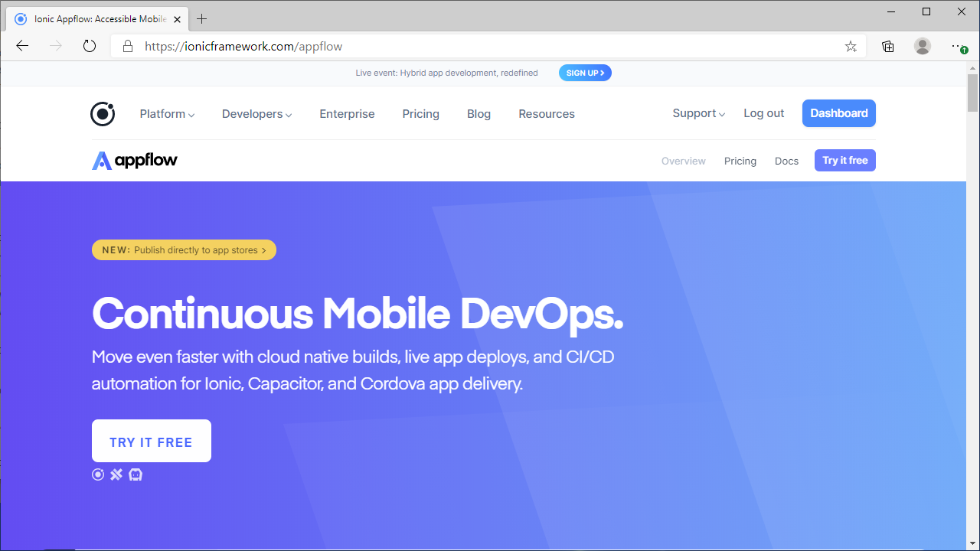Open a new browser tab with the plus icon

202,19
